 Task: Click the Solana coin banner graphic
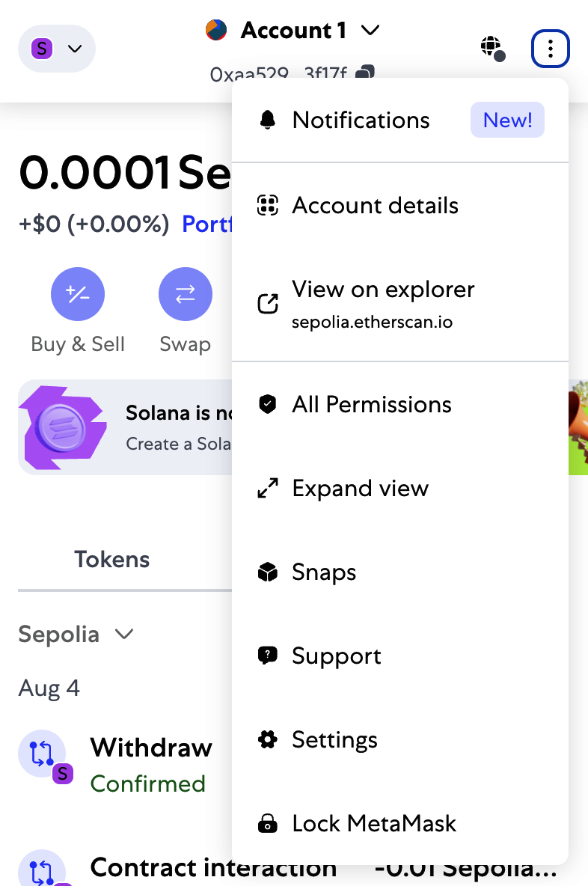click(x=63, y=427)
